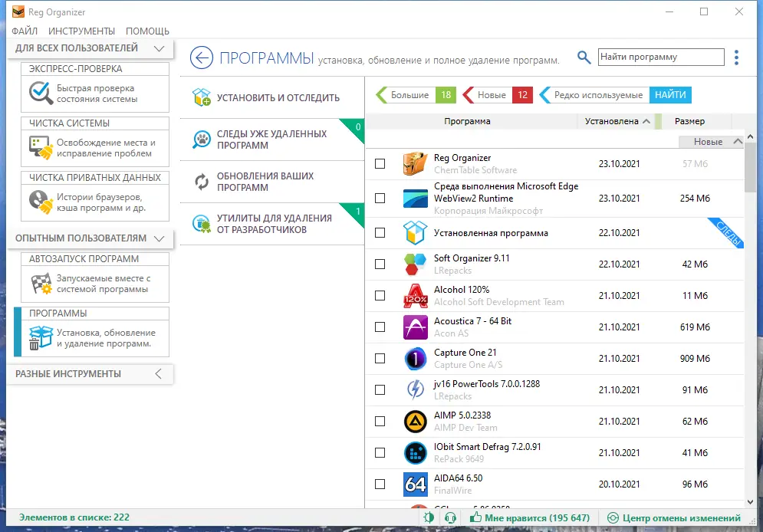Click the program list vertical scrollbar
The height and width of the screenshot is (532, 763).
[x=750, y=168]
